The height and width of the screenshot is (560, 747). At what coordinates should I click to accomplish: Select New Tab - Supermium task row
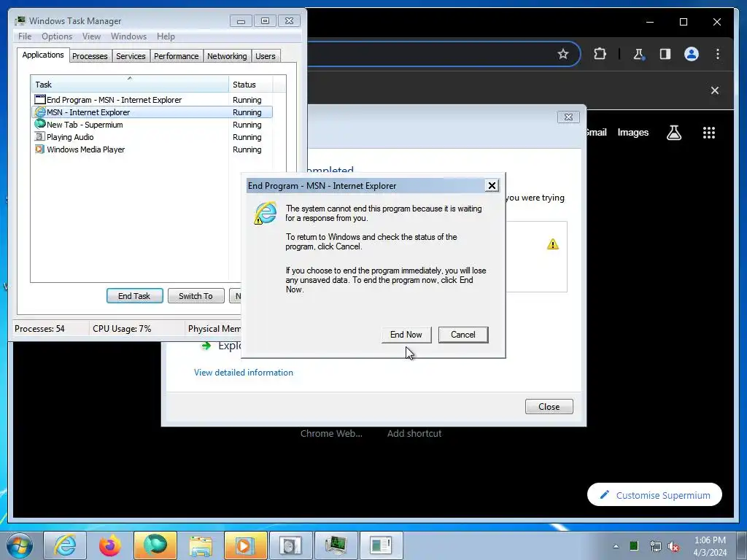point(152,125)
